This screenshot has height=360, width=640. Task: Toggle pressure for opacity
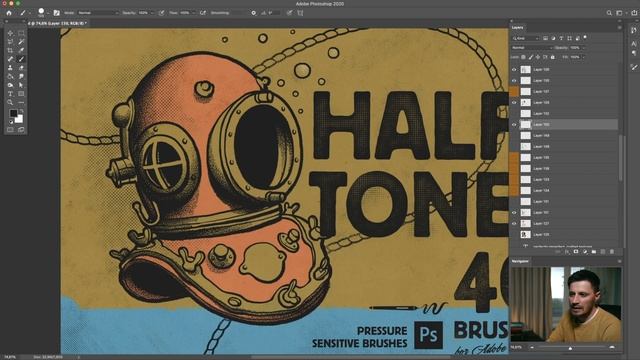click(162, 13)
